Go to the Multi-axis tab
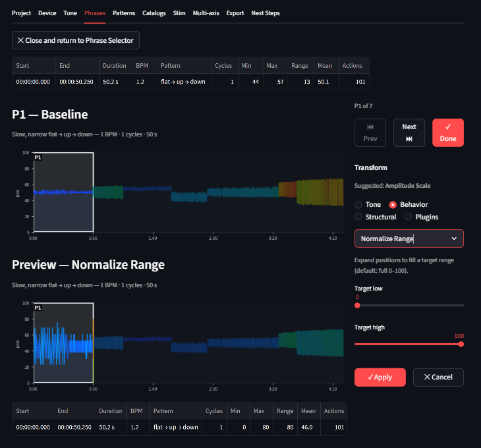The width and height of the screenshot is (481, 448). [206, 13]
